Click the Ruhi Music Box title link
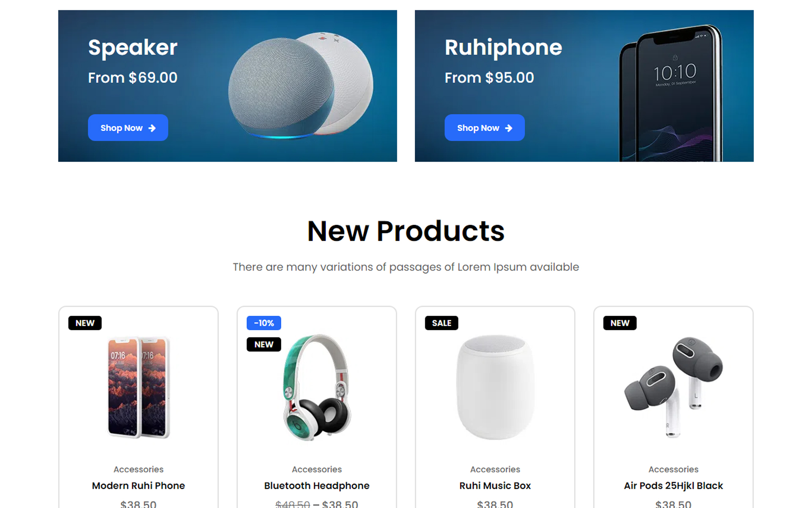Screen dimensions: 812x508 pos(495,486)
